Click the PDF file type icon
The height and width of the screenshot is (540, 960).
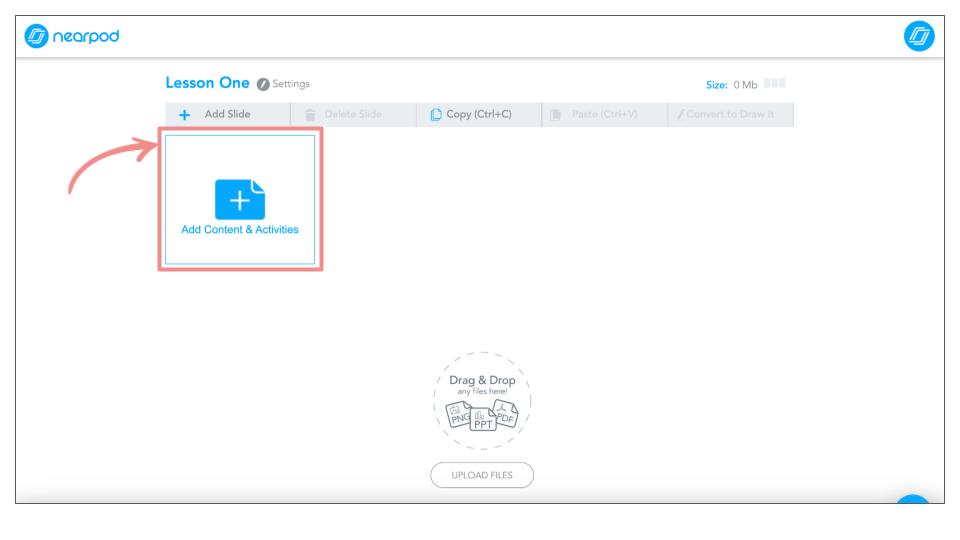tap(507, 414)
